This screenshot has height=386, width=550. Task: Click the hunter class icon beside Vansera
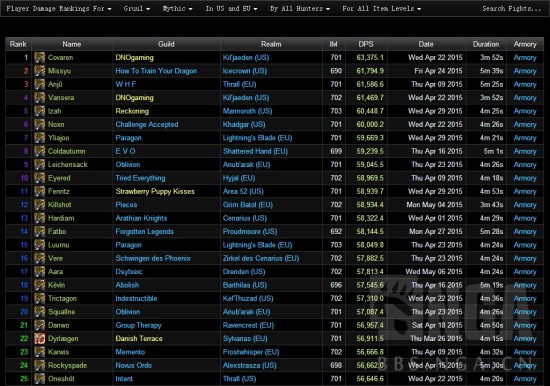(x=40, y=98)
